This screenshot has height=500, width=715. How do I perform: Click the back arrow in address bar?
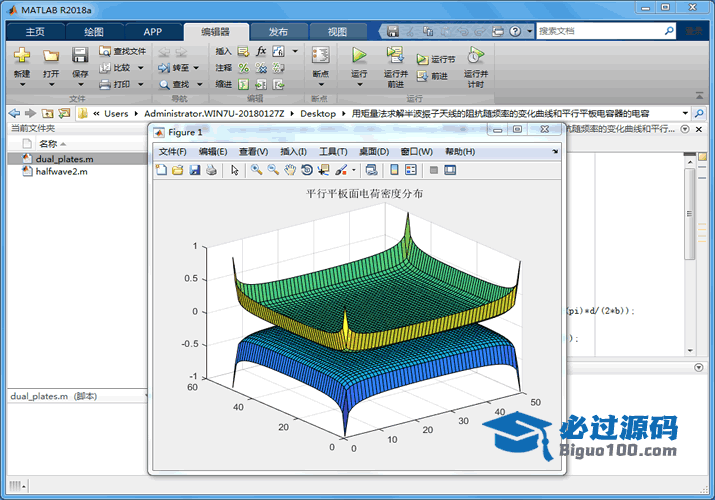(x=14, y=113)
